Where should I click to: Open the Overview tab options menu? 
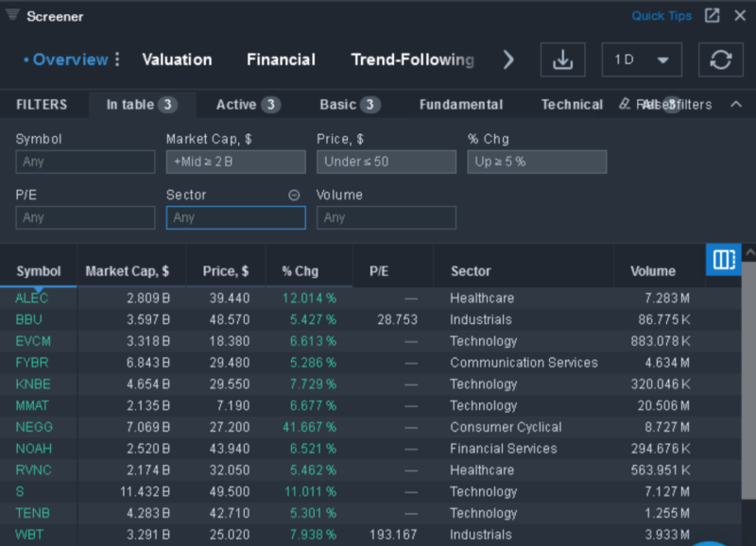tap(117, 60)
